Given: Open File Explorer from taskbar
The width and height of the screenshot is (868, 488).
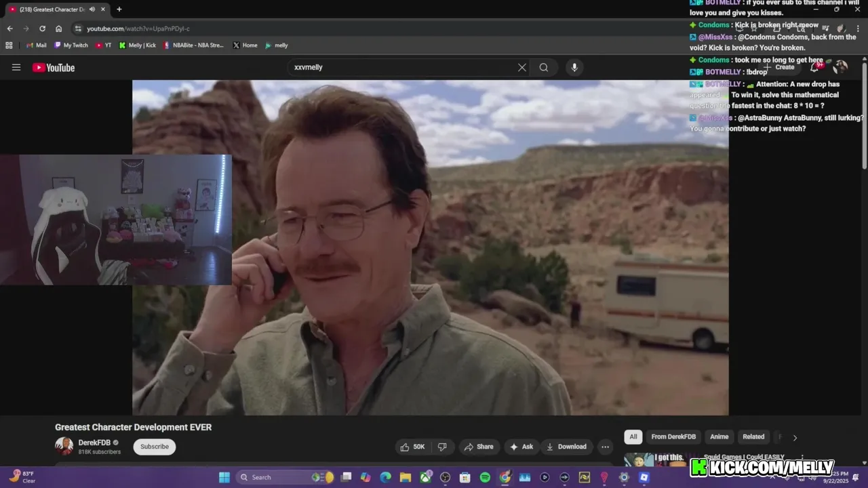Looking at the screenshot, I should pyautogui.click(x=406, y=477).
